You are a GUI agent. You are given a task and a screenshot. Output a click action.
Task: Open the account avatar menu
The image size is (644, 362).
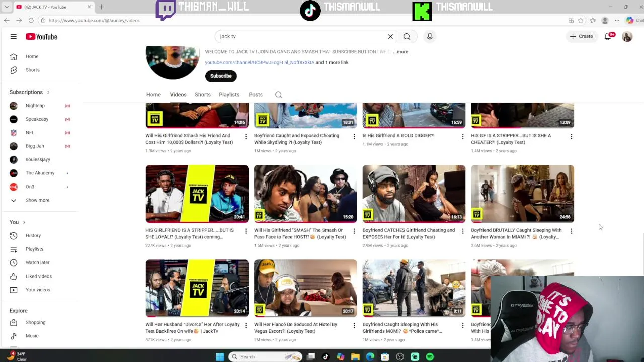click(x=627, y=37)
